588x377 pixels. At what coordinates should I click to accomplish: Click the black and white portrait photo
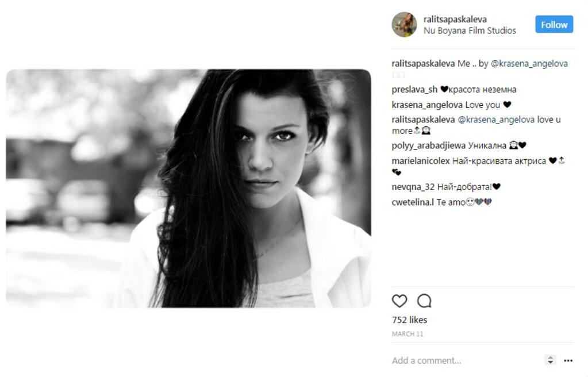pyautogui.click(x=189, y=188)
